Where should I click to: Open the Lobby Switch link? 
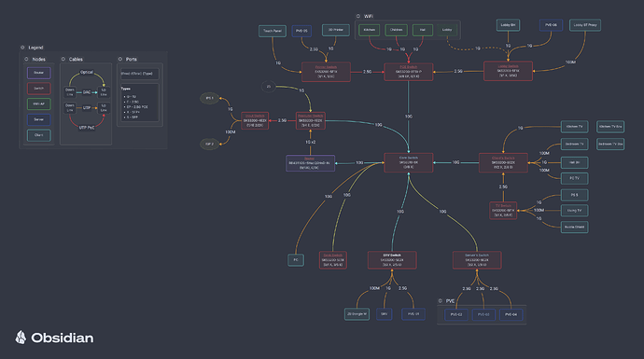508,66
